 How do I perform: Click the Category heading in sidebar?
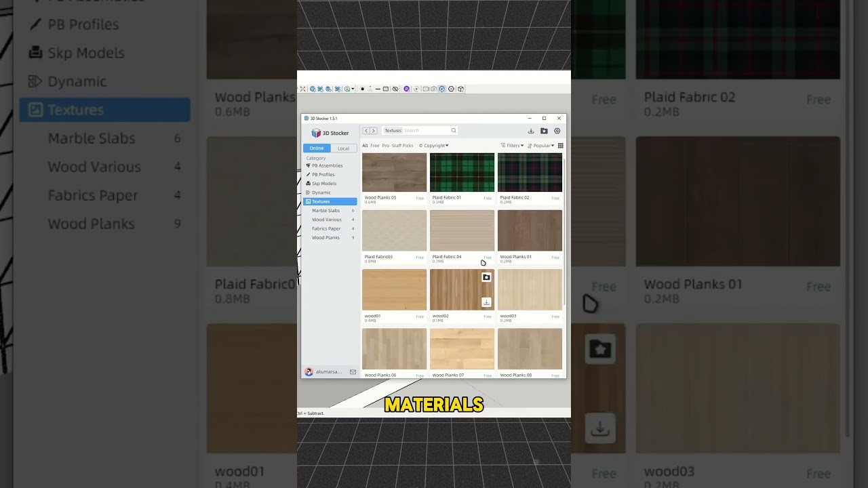[x=316, y=158]
